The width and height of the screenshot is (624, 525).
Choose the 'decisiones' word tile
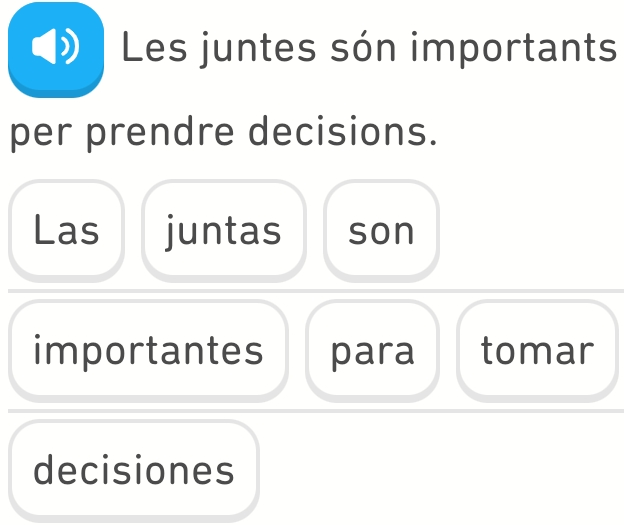tap(134, 470)
